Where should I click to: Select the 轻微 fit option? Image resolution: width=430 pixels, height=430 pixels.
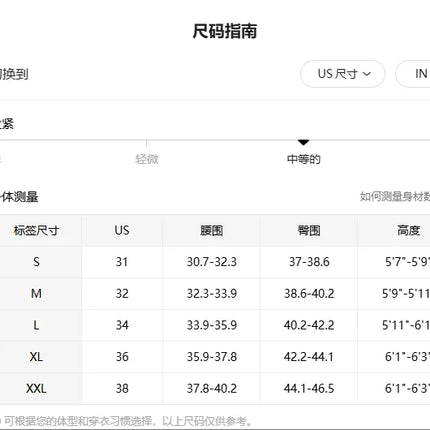147,159
